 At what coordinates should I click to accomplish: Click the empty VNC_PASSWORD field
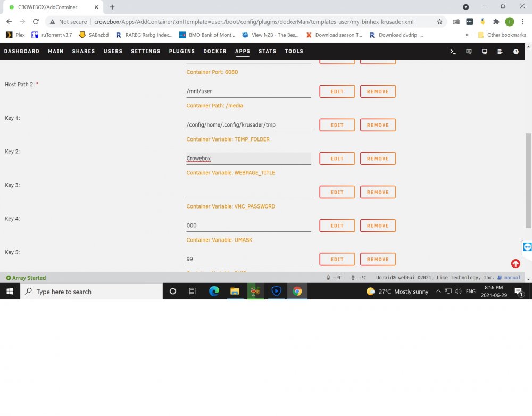[x=248, y=192]
